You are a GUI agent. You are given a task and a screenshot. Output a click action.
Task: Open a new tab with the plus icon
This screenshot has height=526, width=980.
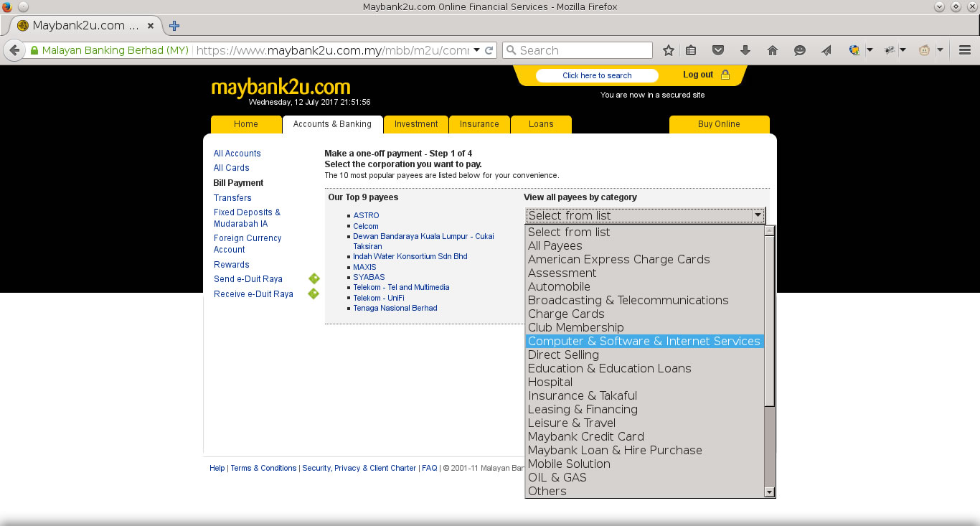click(174, 26)
